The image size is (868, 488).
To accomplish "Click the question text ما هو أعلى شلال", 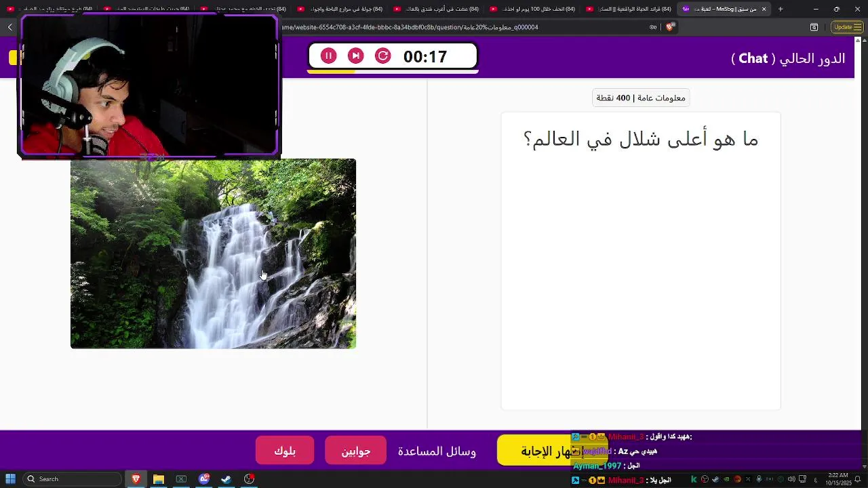I will 641,139.
